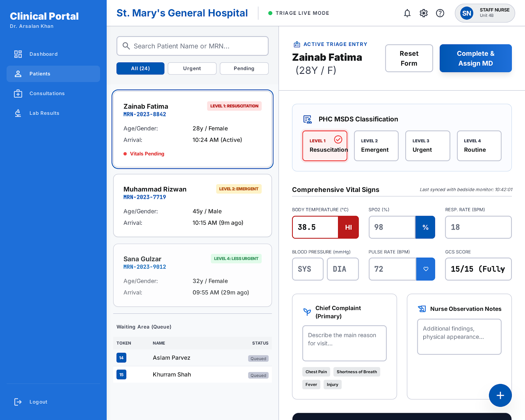
Task: Toggle the Injury complaint tag
Action: tap(332, 385)
